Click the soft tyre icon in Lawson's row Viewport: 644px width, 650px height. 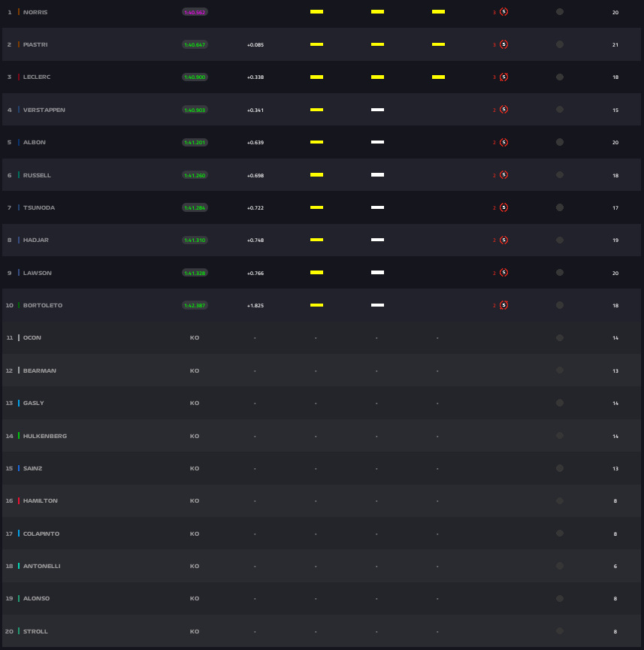pyautogui.click(x=503, y=272)
